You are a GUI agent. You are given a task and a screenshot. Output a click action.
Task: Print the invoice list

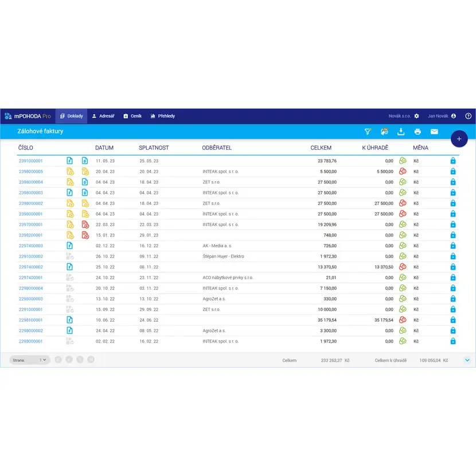point(418,131)
